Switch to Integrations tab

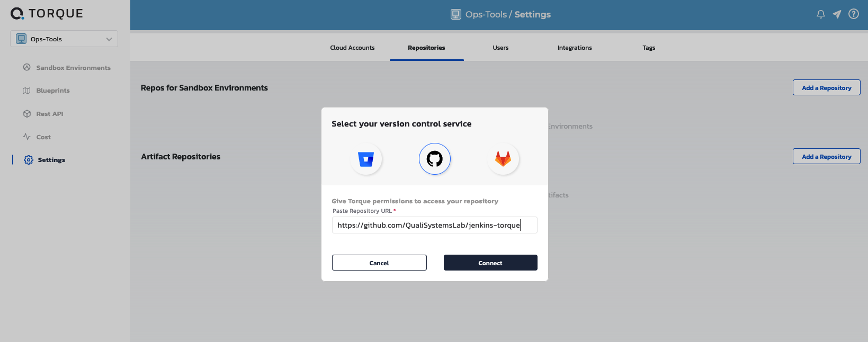point(575,48)
